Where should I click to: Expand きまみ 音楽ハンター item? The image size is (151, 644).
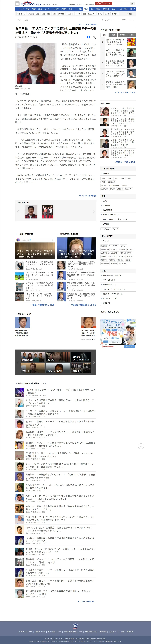coord(118,214)
